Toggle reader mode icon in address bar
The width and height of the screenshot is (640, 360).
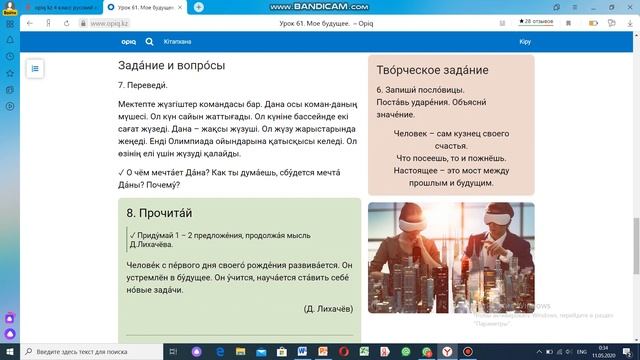click(x=502, y=23)
